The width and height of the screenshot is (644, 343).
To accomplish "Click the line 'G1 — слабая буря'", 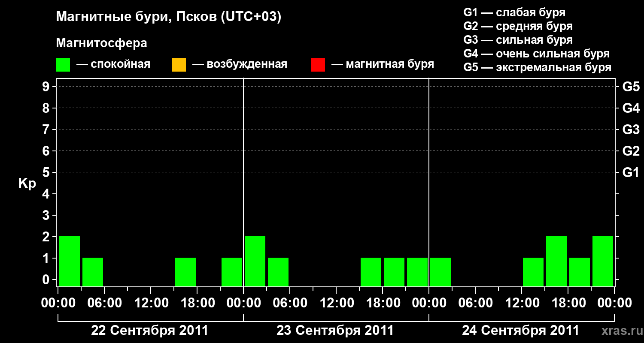I will 514,12.
